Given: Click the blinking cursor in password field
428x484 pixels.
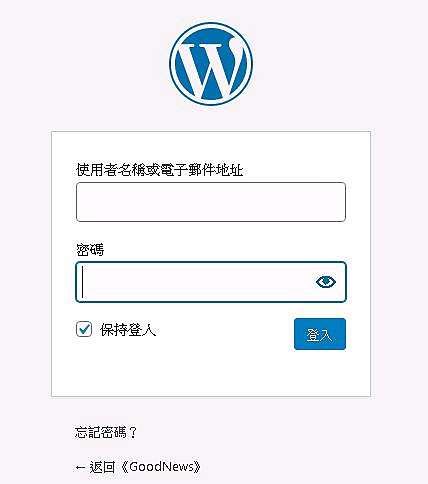Looking at the screenshot, I should pos(82,282).
